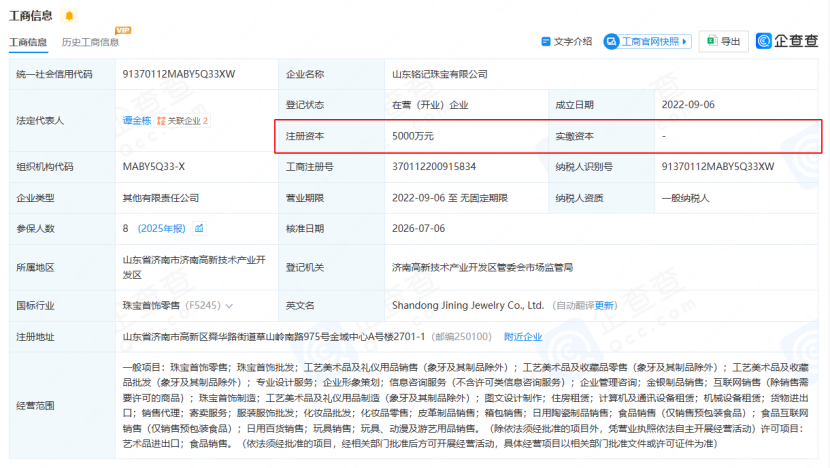
Task: Click the 关联企业 relation icon
Action: tap(161, 121)
